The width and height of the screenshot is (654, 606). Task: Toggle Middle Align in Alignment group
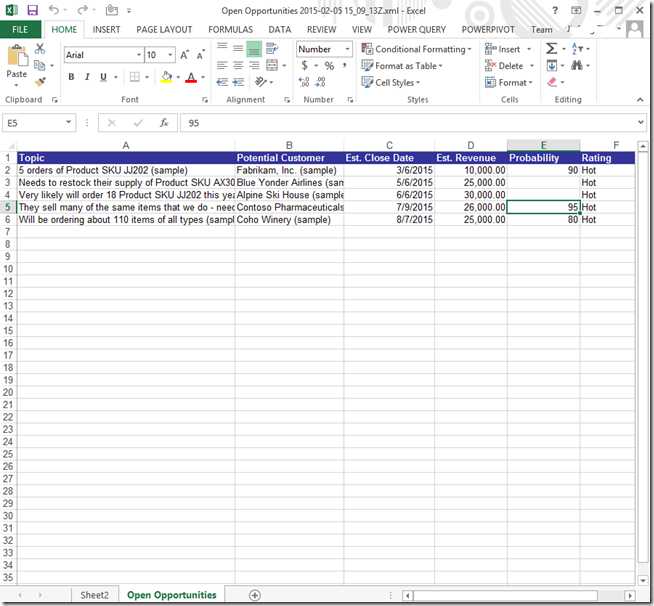[238, 48]
